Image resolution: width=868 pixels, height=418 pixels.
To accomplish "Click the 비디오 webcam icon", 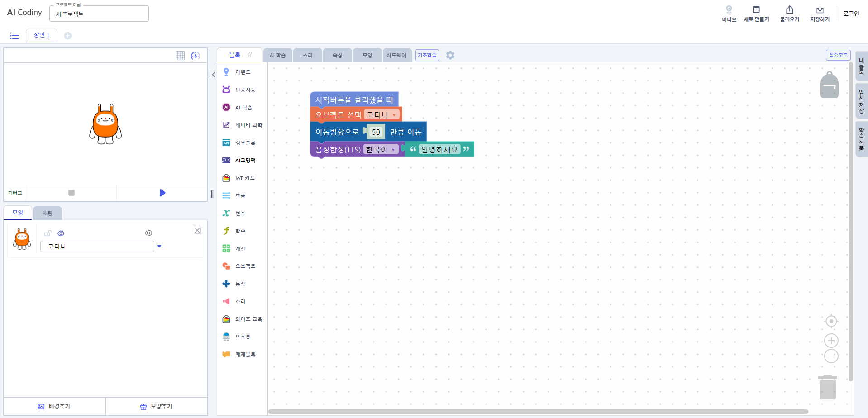I will (729, 14).
